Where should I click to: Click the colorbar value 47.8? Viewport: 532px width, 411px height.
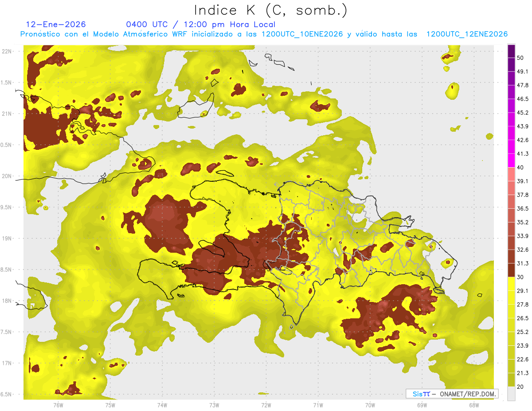point(522,85)
